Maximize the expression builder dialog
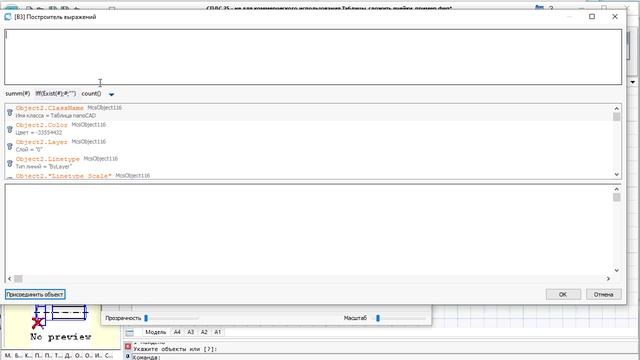This screenshot has height=360, width=640. click(592, 17)
